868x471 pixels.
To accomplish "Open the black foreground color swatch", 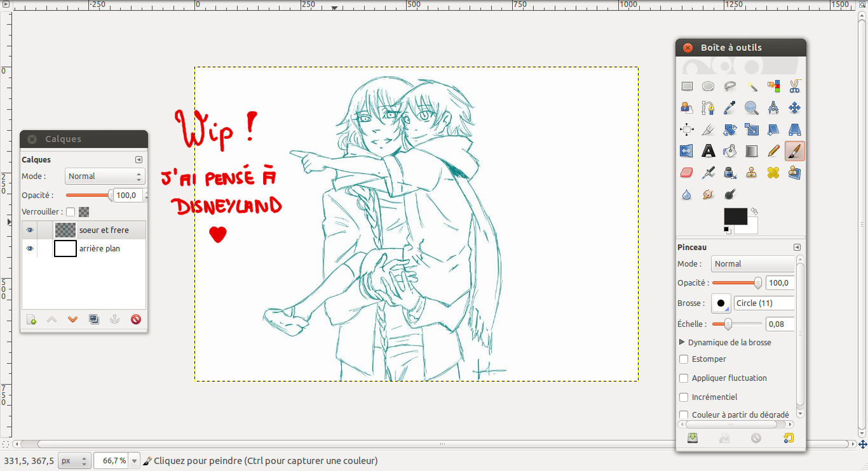I will coord(735,216).
